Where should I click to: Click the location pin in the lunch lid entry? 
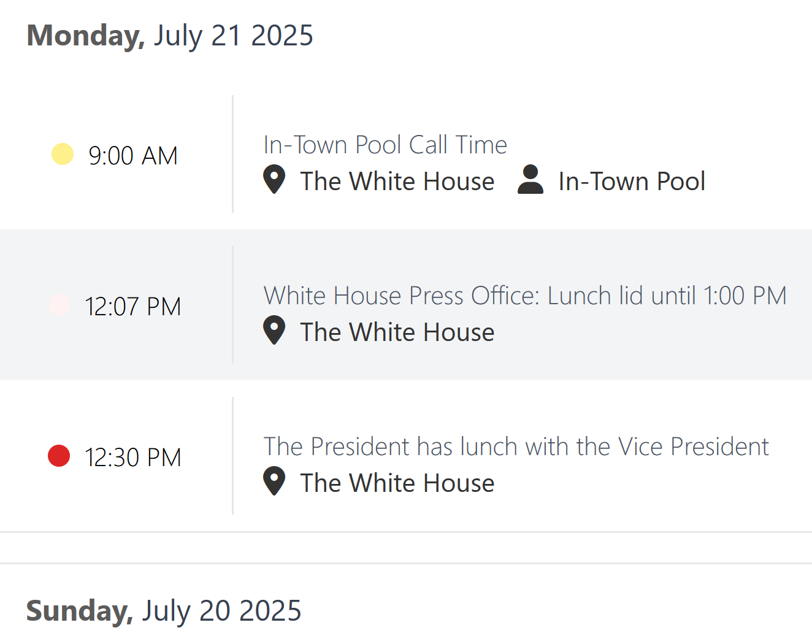274,331
